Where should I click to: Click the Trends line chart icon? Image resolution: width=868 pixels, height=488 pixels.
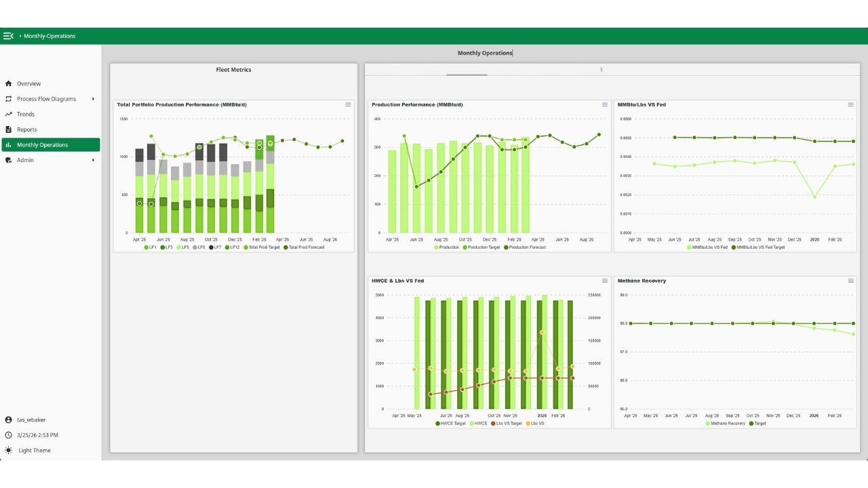point(9,115)
